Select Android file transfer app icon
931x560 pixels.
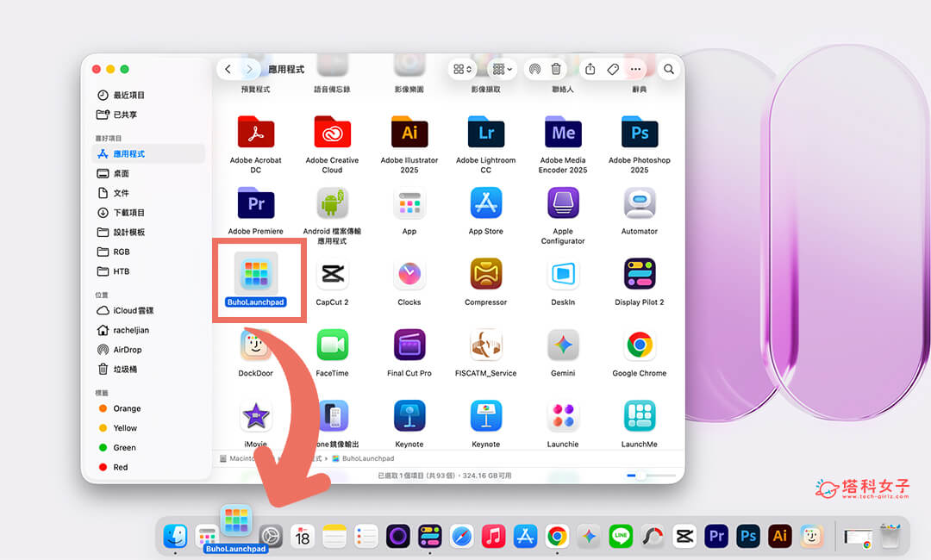coord(333,202)
